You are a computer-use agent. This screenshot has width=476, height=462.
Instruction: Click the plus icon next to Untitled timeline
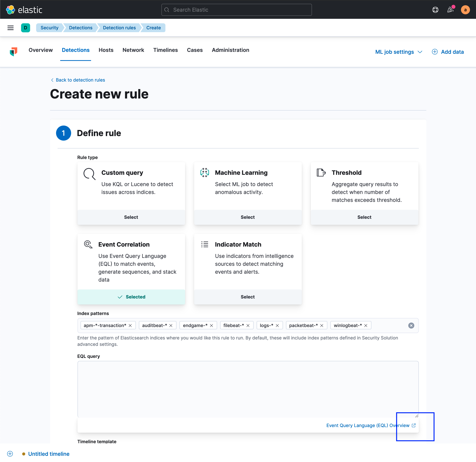tap(10, 454)
